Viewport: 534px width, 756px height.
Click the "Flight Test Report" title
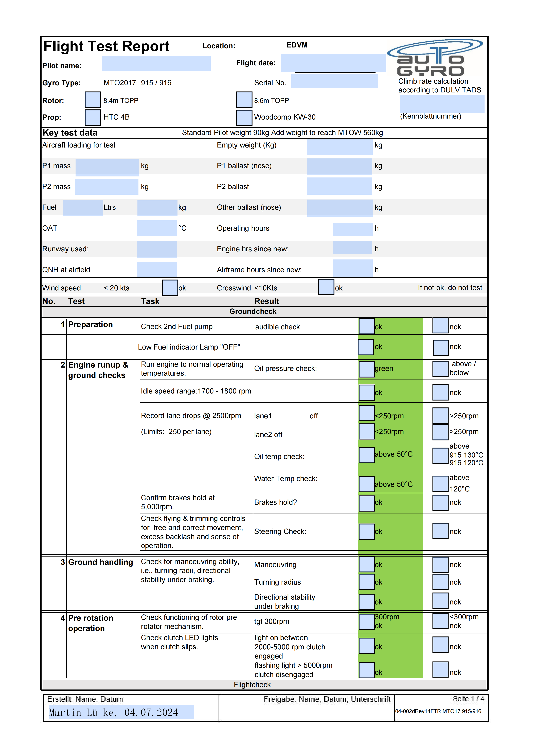(106, 46)
